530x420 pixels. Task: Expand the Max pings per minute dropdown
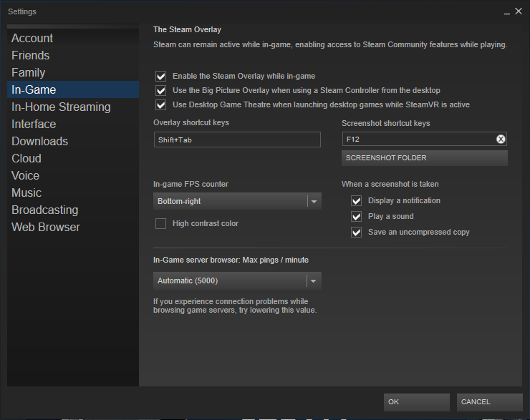(237, 281)
